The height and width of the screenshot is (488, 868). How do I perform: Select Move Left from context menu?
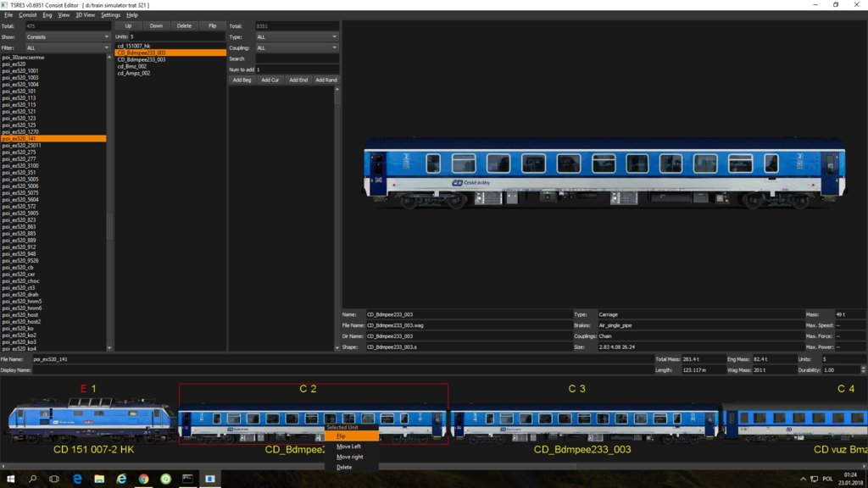point(348,446)
